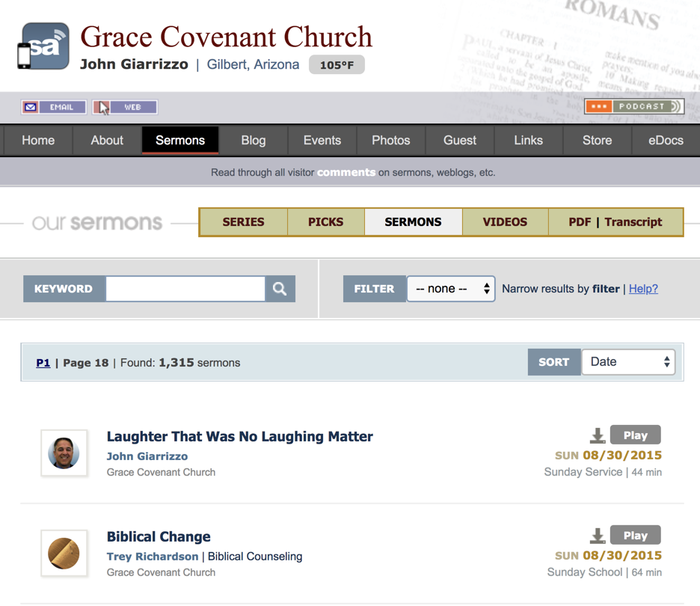This screenshot has width=700, height=606.
Task: Download the Laughter That Was No Laughing Matter sermon
Action: point(597,435)
